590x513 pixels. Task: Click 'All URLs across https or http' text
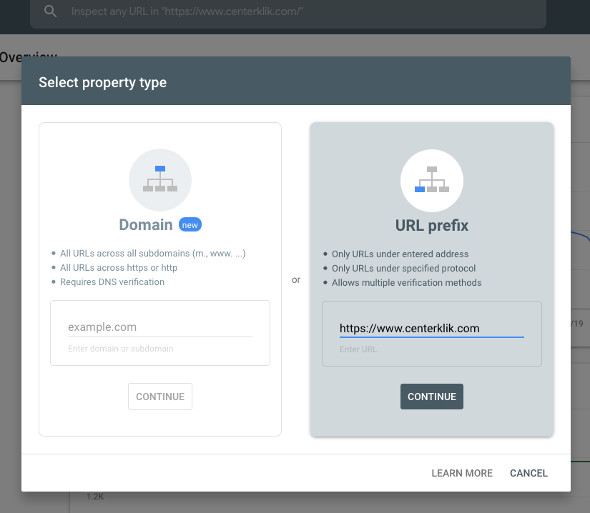pos(119,268)
